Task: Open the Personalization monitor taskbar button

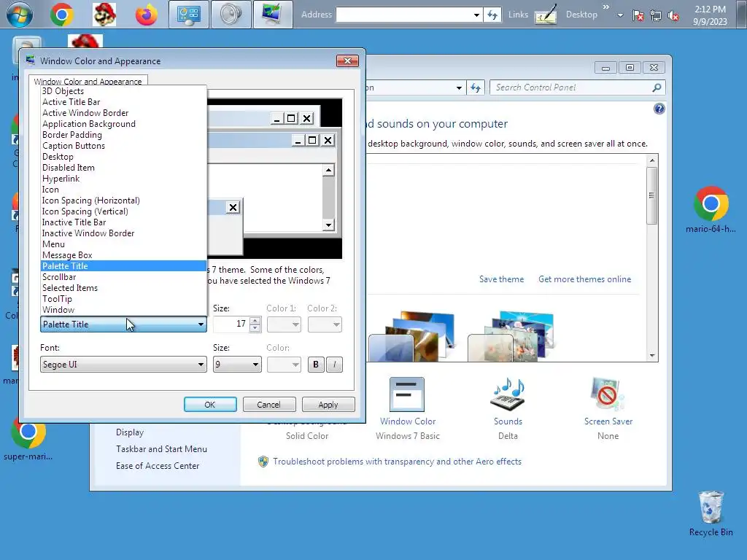Action: coord(273,15)
